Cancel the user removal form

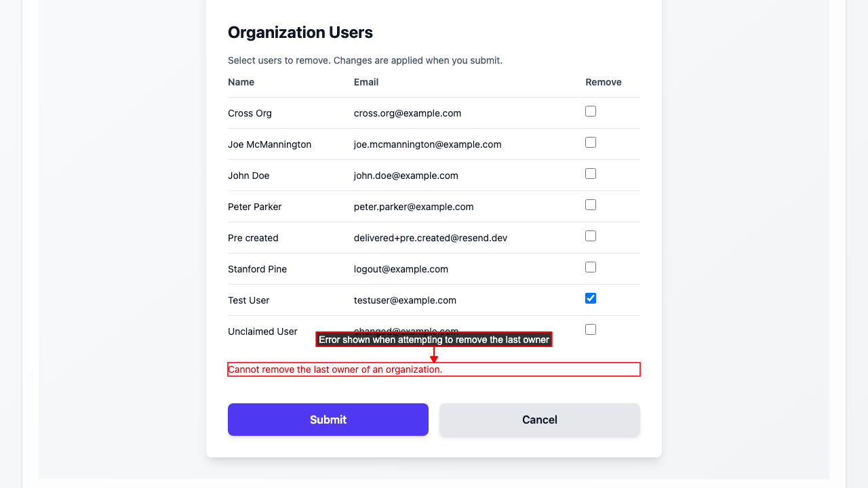(539, 420)
